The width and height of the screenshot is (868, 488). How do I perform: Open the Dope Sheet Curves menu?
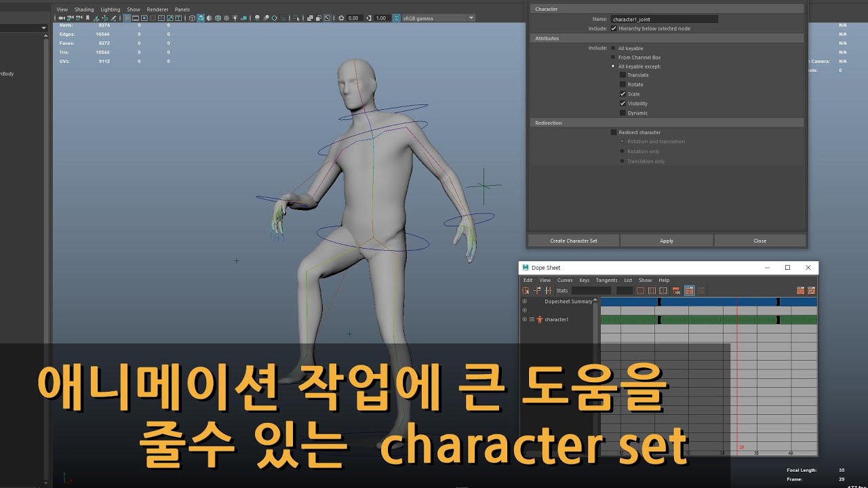565,280
